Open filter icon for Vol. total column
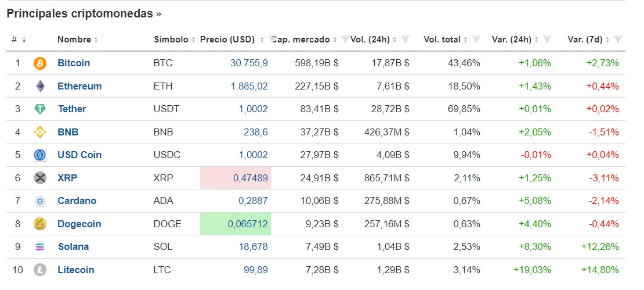This screenshot has height=290, width=644. [476, 40]
